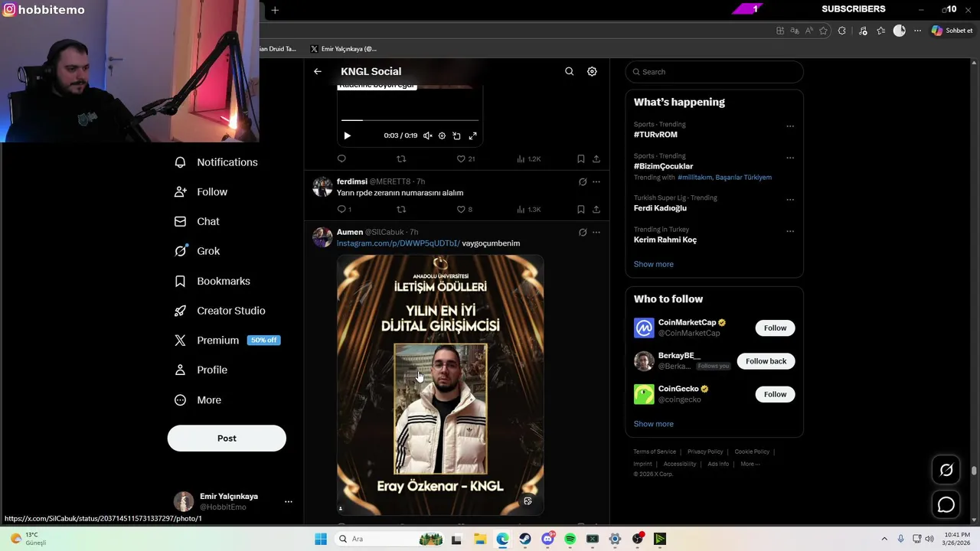Like ferdimsi's post with 8 likes
Screen dimensions: 980x551
[x=465, y=209]
